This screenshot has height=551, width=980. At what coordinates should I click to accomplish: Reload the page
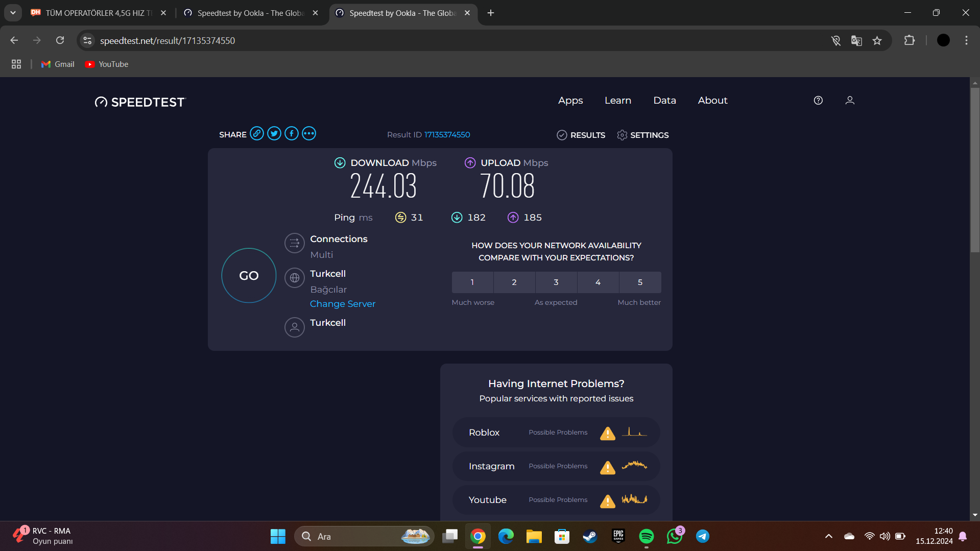60,40
